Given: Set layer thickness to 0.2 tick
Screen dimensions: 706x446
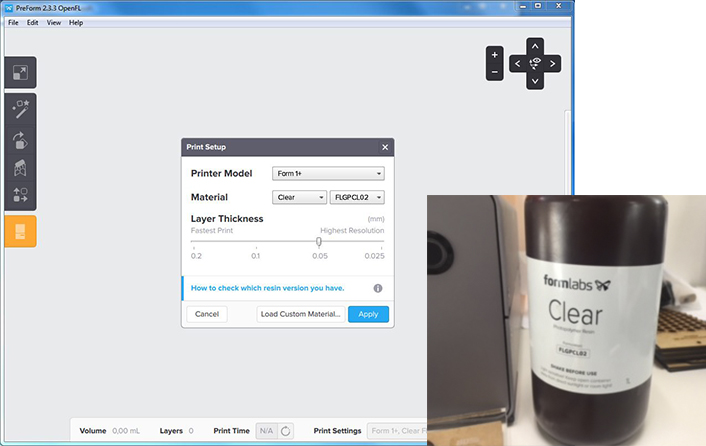Looking at the screenshot, I should (x=194, y=248).
